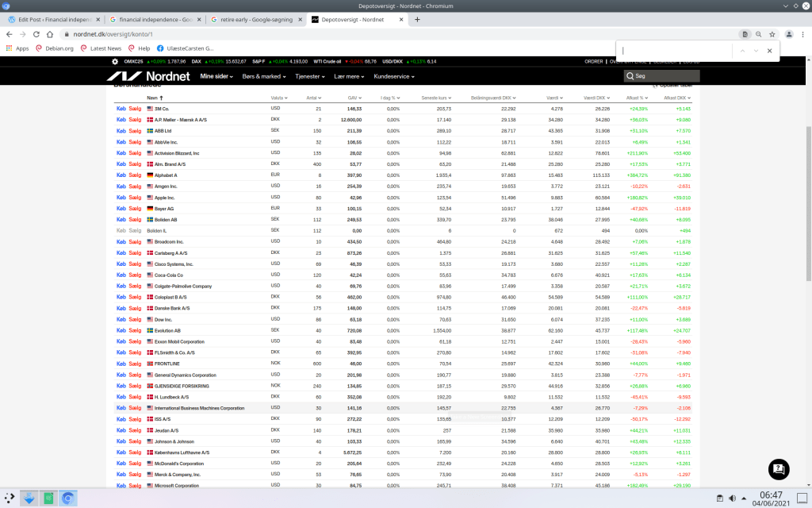Click the Nordnet logo
Image resolution: width=812 pixels, height=508 pixels.
pyautogui.click(x=149, y=76)
